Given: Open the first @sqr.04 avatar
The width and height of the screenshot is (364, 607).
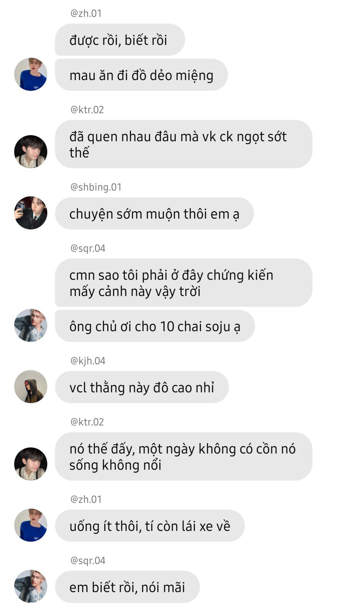Looking at the screenshot, I should (x=31, y=325).
